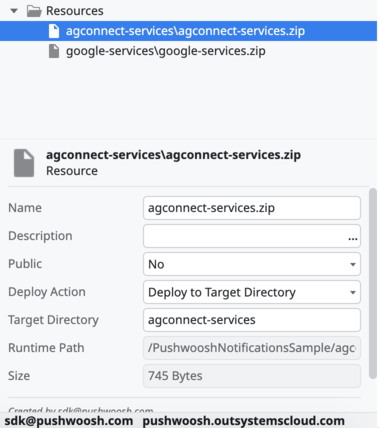Click pushwoosh.outsystemscloud.com in status bar
This screenshot has height=428, width=379.
[x=243, y=421]
